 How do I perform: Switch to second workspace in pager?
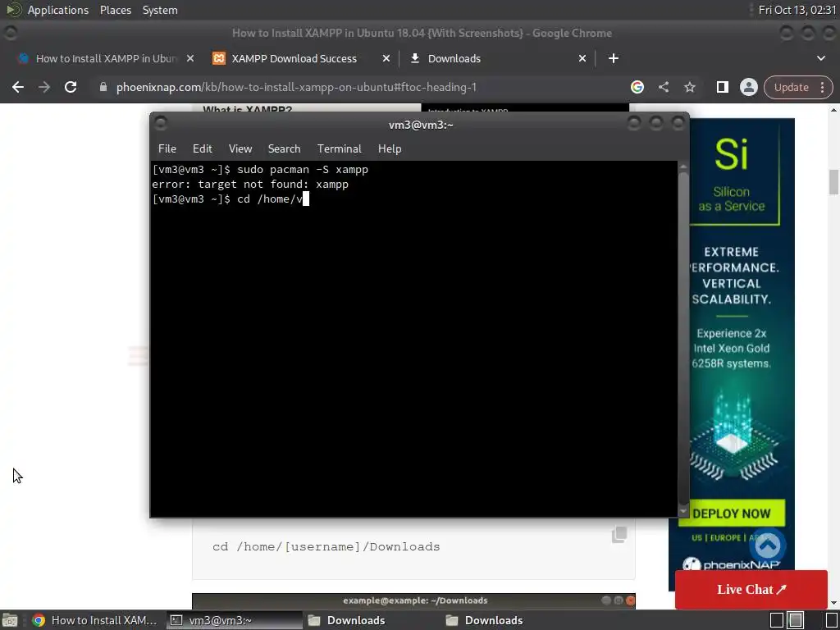pyautogui.click(x=796, y=620)
